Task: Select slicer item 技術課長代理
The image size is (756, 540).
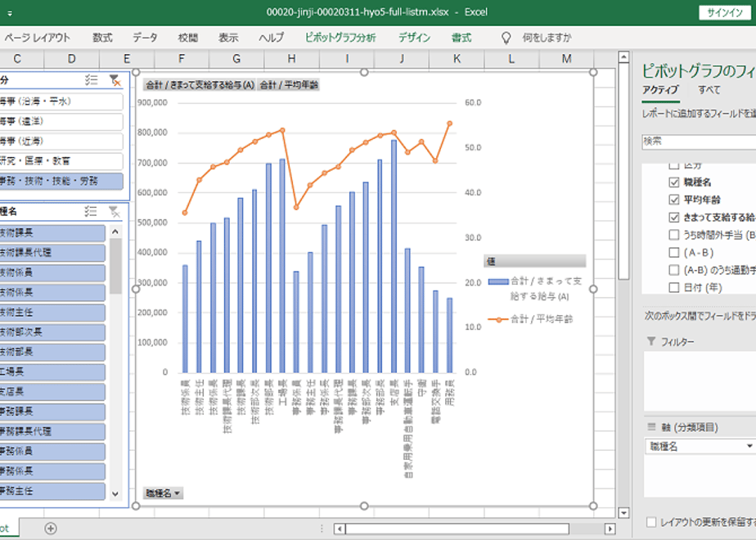Action: (x=52, y=253)
